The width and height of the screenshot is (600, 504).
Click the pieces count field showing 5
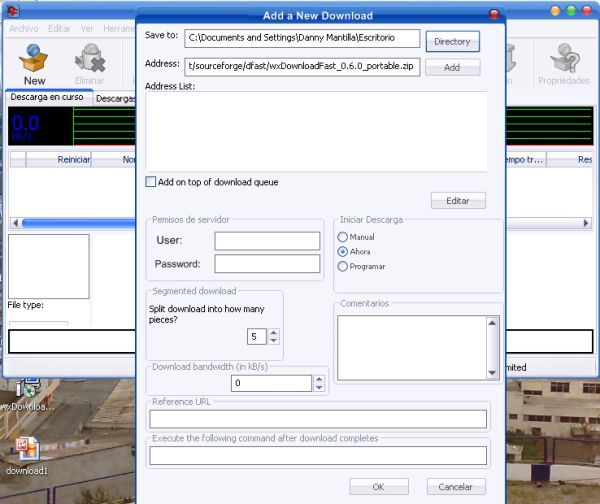257,337
